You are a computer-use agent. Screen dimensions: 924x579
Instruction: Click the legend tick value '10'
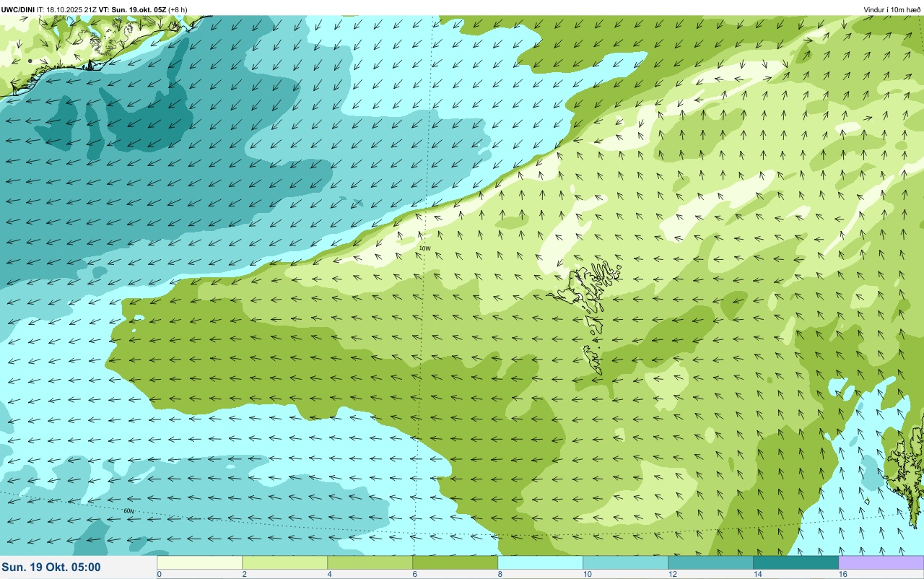coord(588,574)
